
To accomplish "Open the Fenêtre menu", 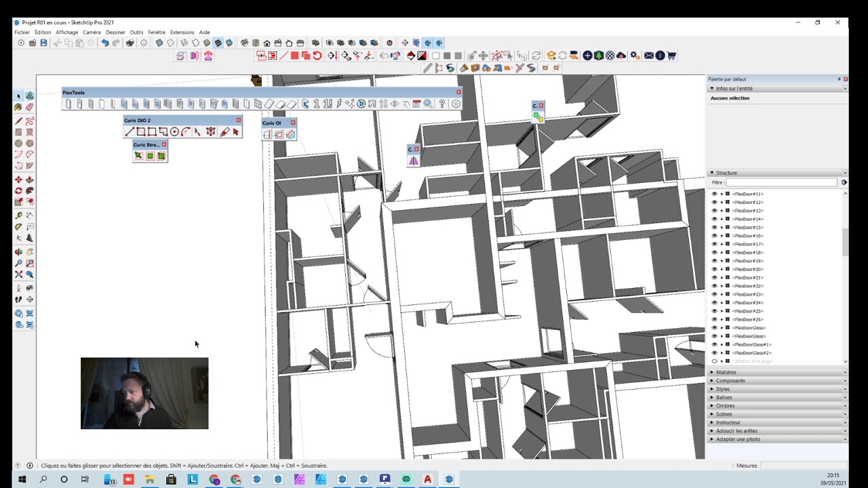I will 157,32.
